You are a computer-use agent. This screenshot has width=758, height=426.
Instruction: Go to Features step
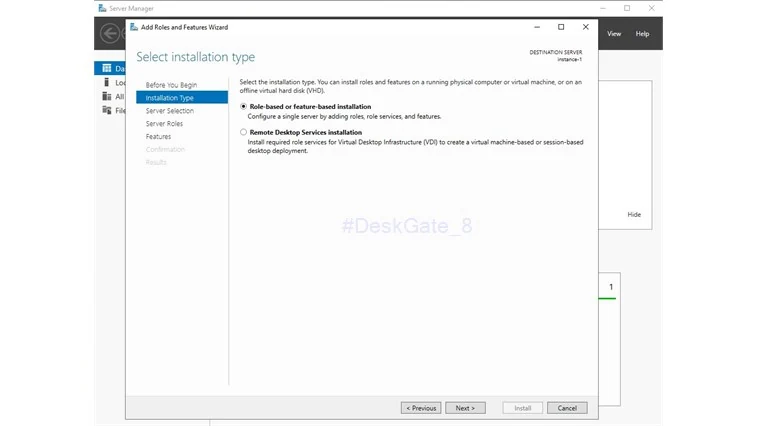(x=158, y=137)
